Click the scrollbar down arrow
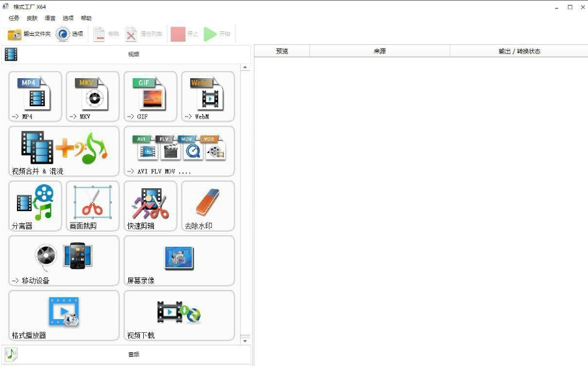Screen dimensions: 588x366 (x=245, y=341)
